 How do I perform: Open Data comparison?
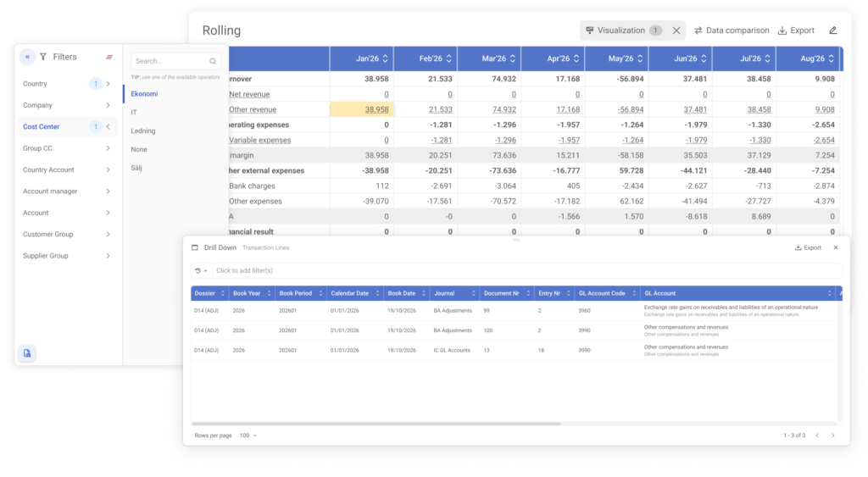[732, 31]
